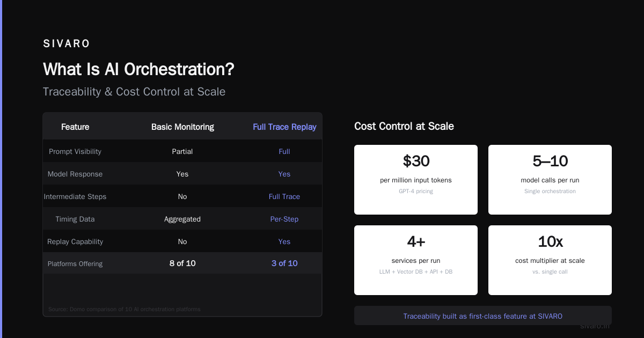This screenshot has width=644, height=338.
Task: Select the "Replay Capability" row label
Action: pyautogui.click(x=75, y=242)
